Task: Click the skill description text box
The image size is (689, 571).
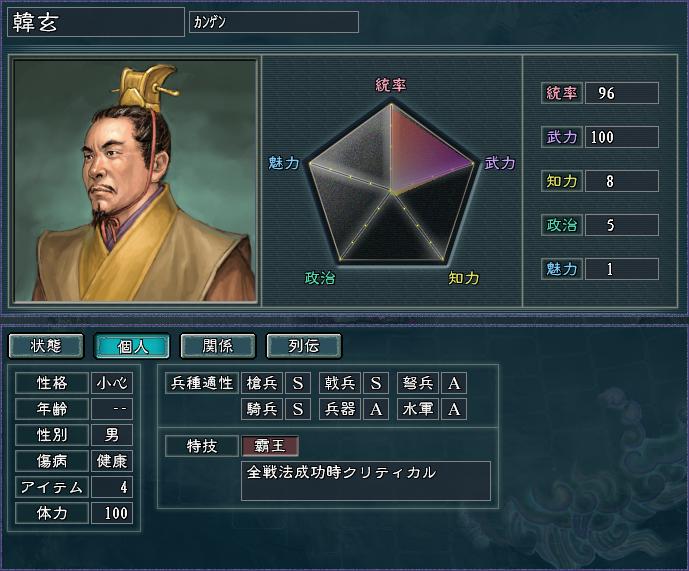Action: pyautogui.click(x=366, y=481)
